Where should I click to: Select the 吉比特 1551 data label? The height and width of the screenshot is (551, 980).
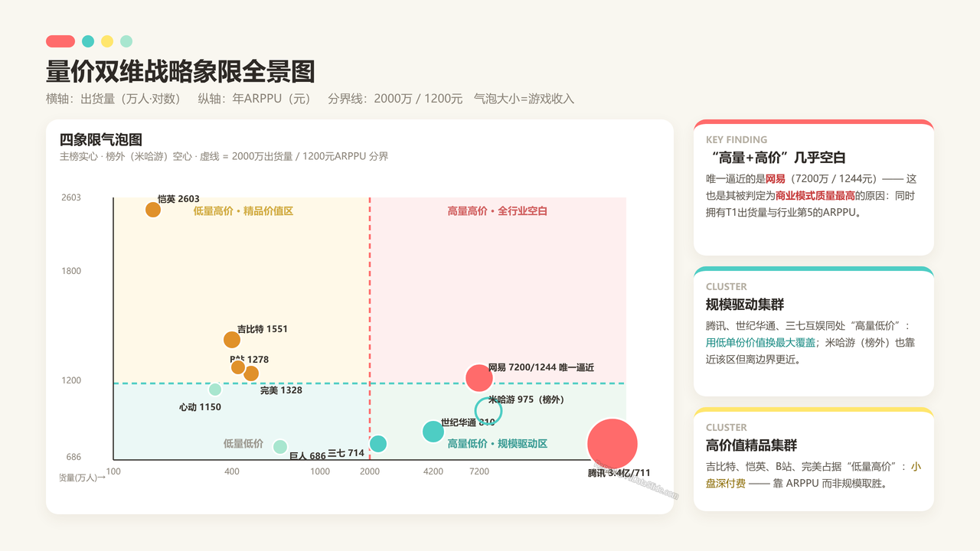pos(263,329)
